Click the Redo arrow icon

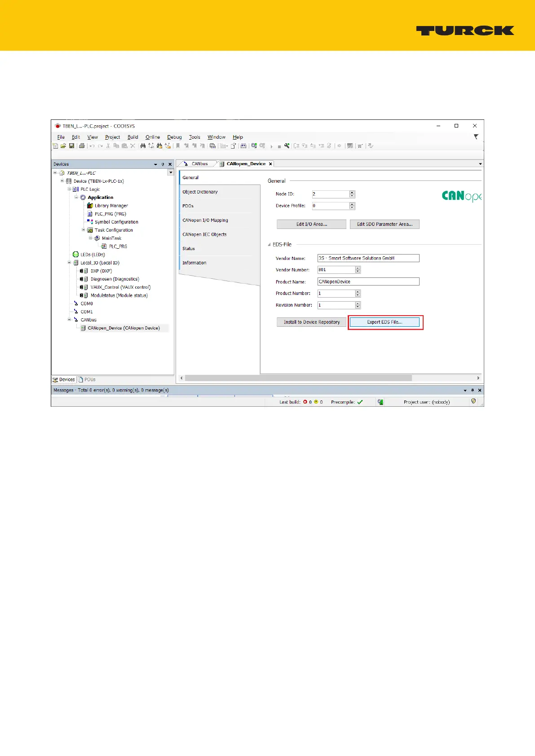(100, 146)
